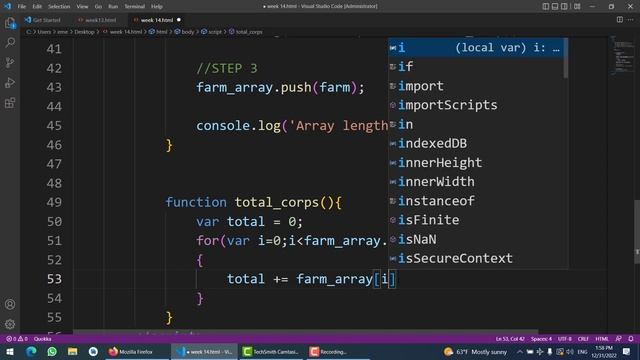The height and width of the screenshot is (360, 640).
Task: Select the 'in' keyword suggestion
Action: pyautogui.click(x=476, y=124)
